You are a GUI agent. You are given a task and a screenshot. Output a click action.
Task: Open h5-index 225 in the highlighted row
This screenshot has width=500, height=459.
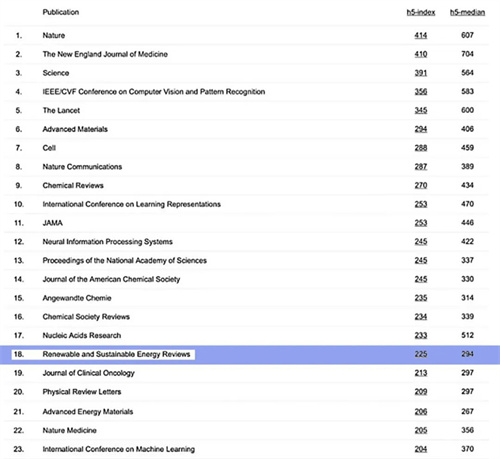point(421,354)
